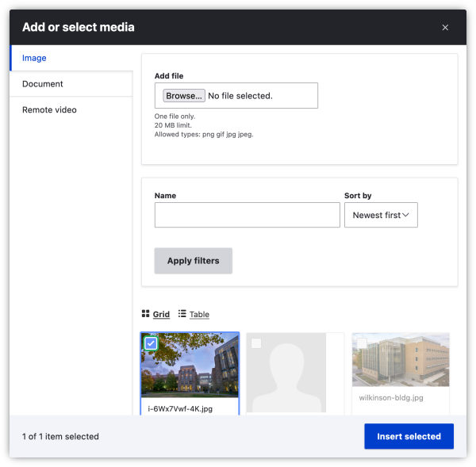The image size is (476, 467).
Task: Click the Grid view icon
Action: 145,314
